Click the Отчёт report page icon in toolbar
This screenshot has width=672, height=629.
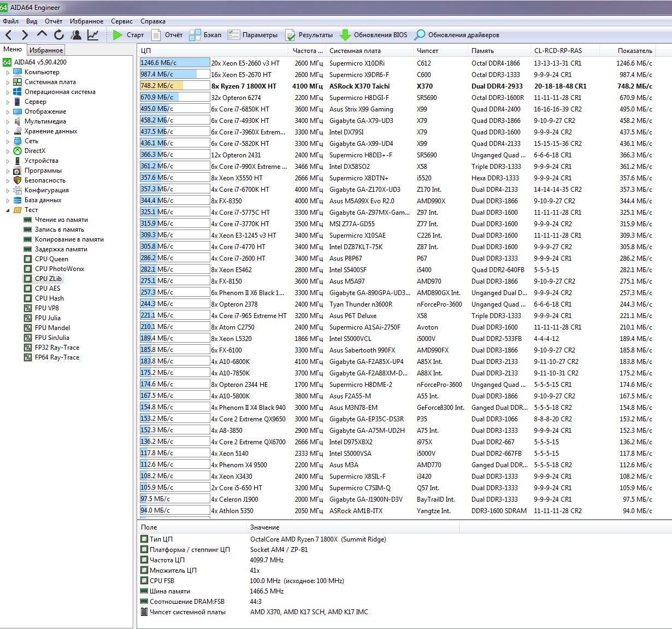[x=156, y=35]
